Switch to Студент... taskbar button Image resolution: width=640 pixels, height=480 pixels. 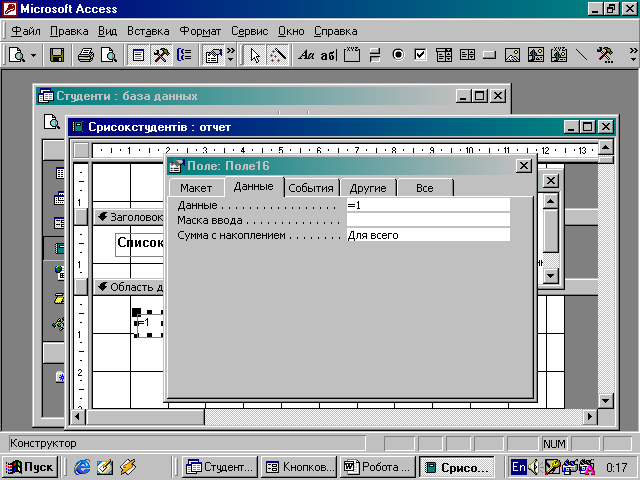pos(220,467)
